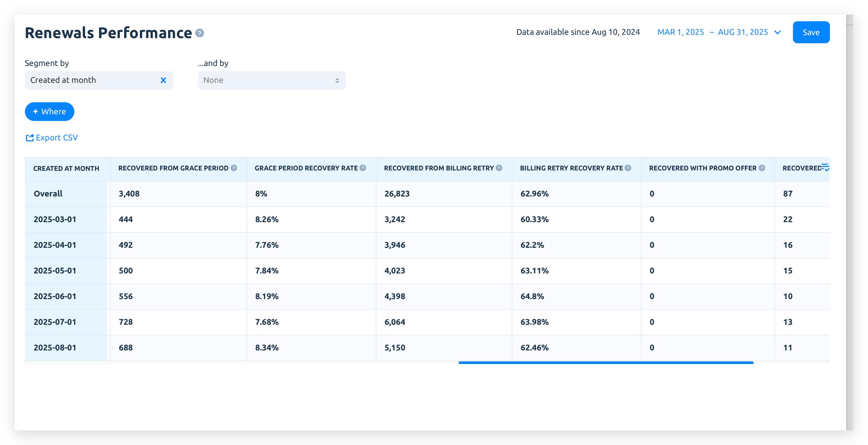Click help icon for Grace Period Recovery Rate
Image resolution: width=868 pixels, height=445 pixels.
(x=363, y=168)
